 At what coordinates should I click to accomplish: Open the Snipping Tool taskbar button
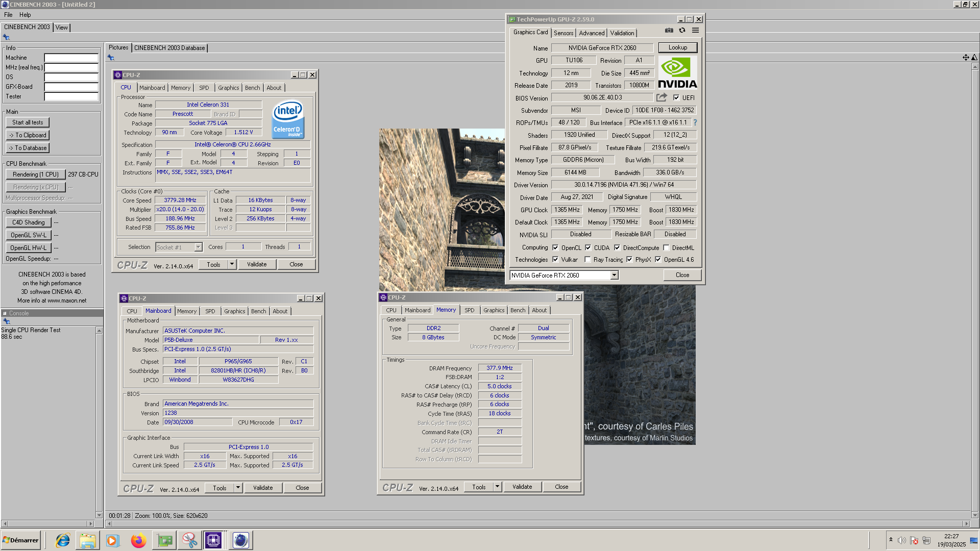tap(190, 540)
